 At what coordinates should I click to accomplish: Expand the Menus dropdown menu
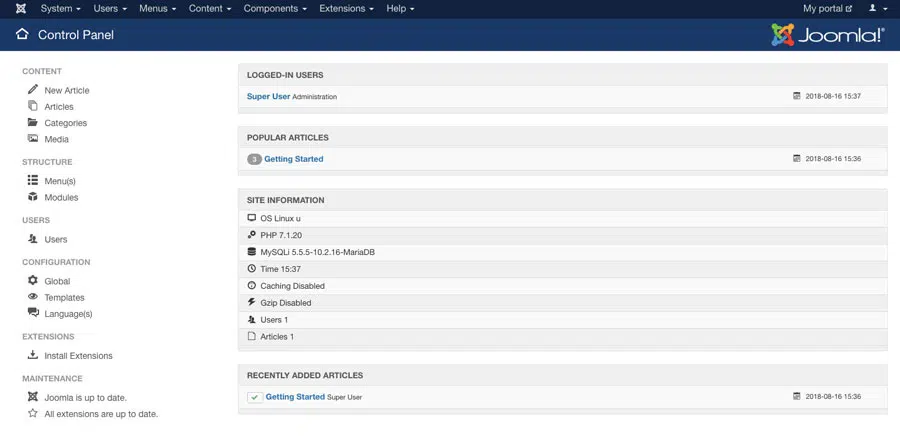pos(158,9)
